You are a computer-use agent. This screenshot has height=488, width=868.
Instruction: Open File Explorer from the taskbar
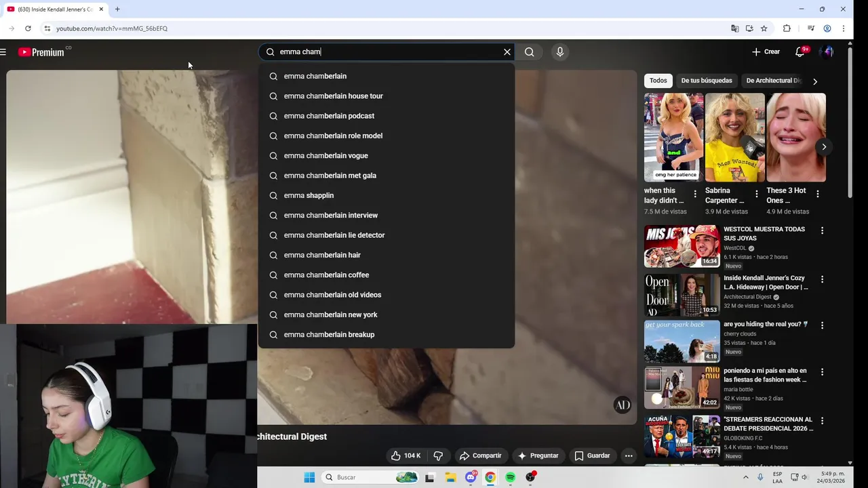450,477
